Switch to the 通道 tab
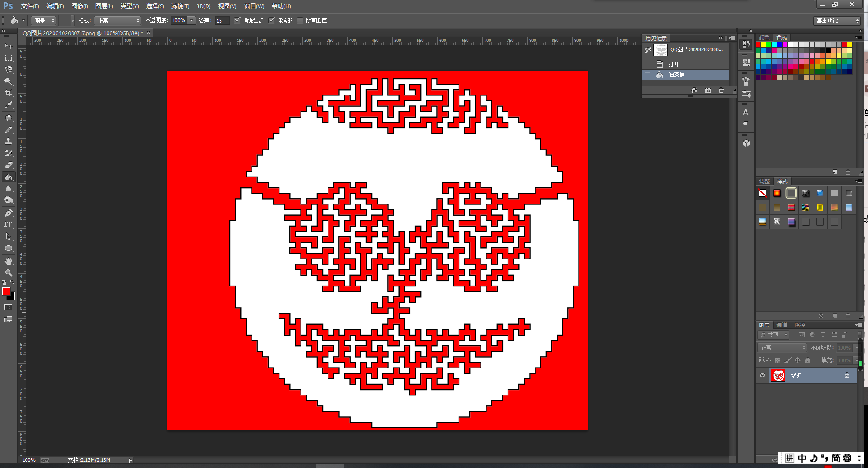This screenshot has width=868, height=468. pyautogui.click(x=782, y=325)
